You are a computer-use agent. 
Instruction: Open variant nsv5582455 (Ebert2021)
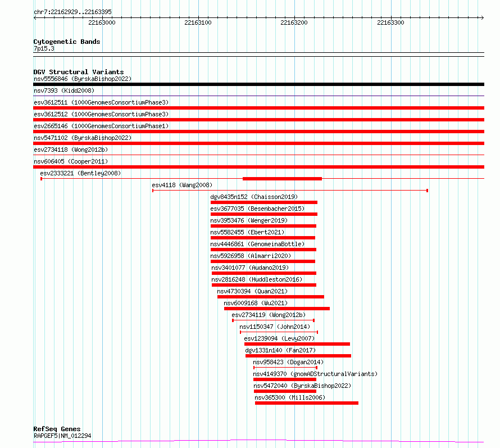247,232
